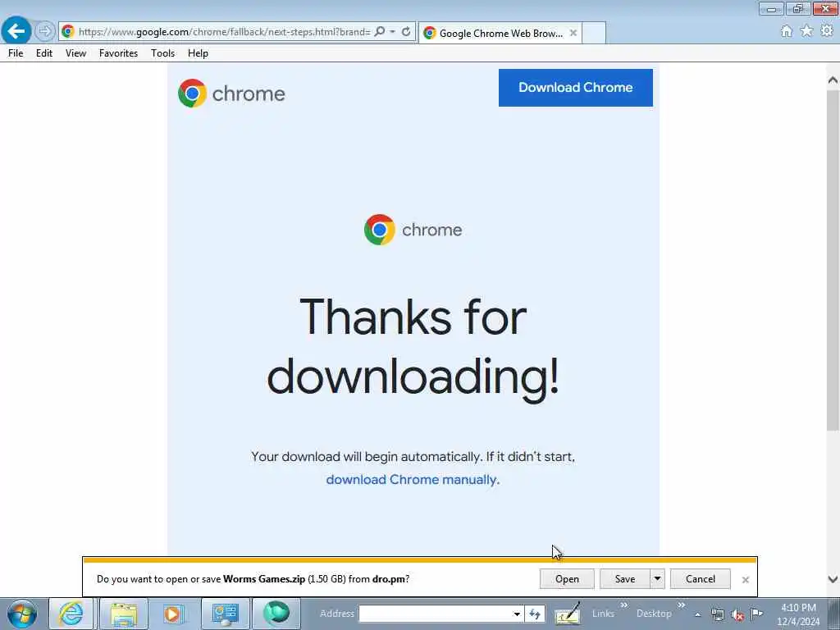The image size is (840, 630).
Task: Open the Help menu
Action: (x=198, y=53)
